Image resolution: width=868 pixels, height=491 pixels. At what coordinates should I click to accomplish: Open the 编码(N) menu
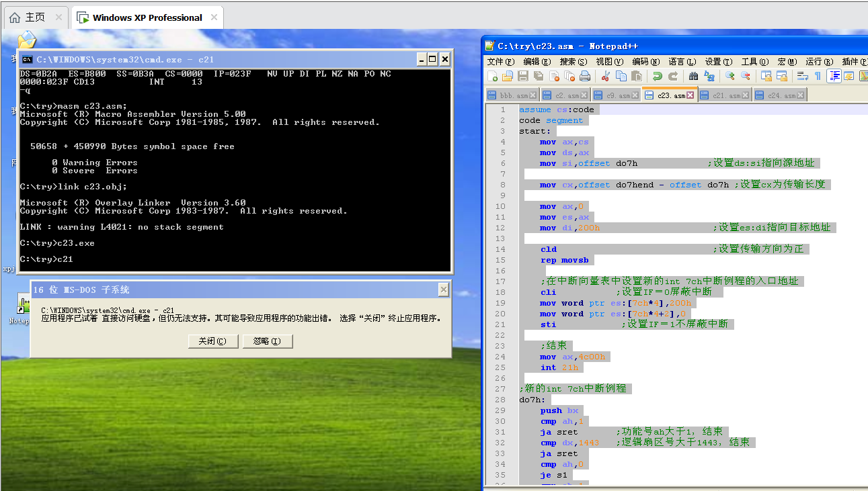(645, 61)
